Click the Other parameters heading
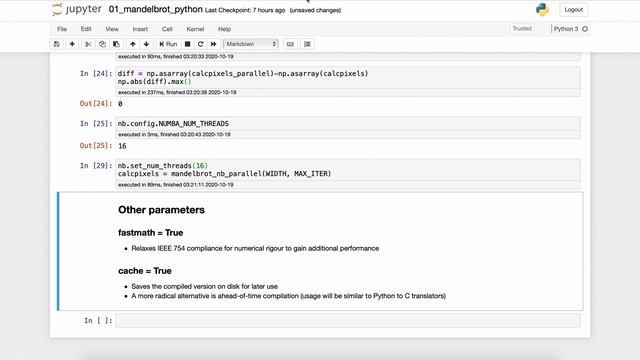Viewport: 640px width, 360px height. tap(161, 210)
